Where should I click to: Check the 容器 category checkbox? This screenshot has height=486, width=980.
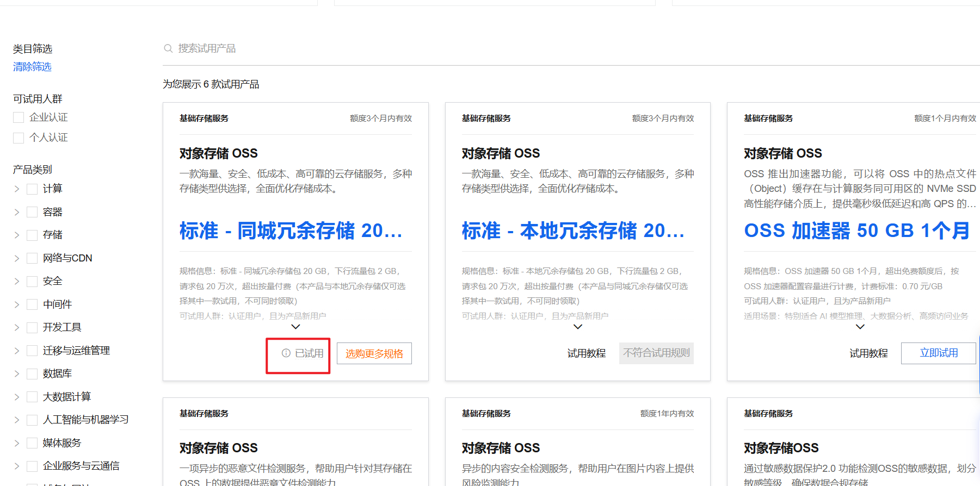coord(32,212)
